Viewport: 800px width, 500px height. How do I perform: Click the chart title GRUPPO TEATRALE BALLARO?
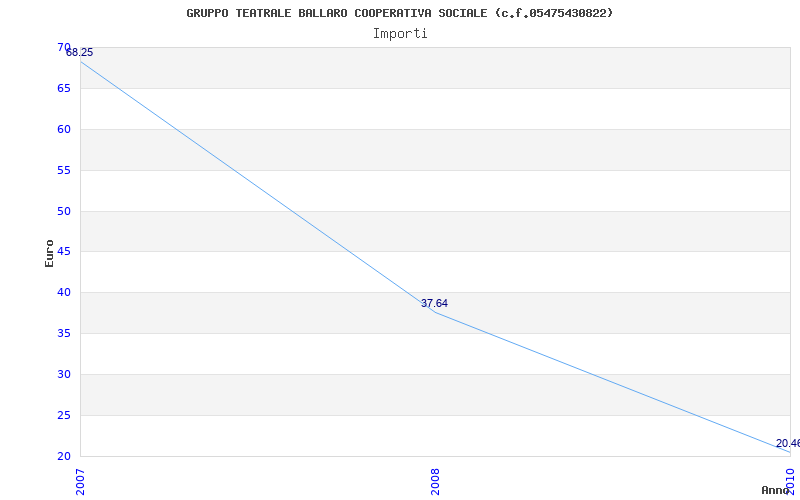point(399,13)
